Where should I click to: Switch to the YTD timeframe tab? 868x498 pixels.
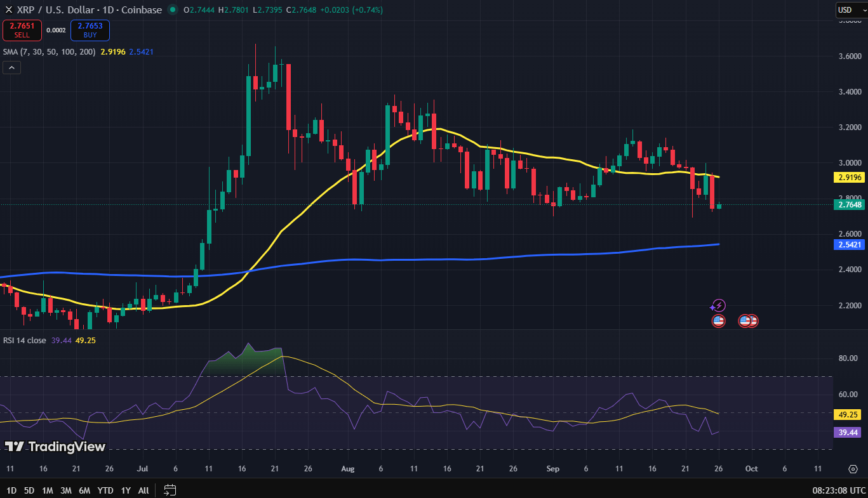[x=105, y=490]
